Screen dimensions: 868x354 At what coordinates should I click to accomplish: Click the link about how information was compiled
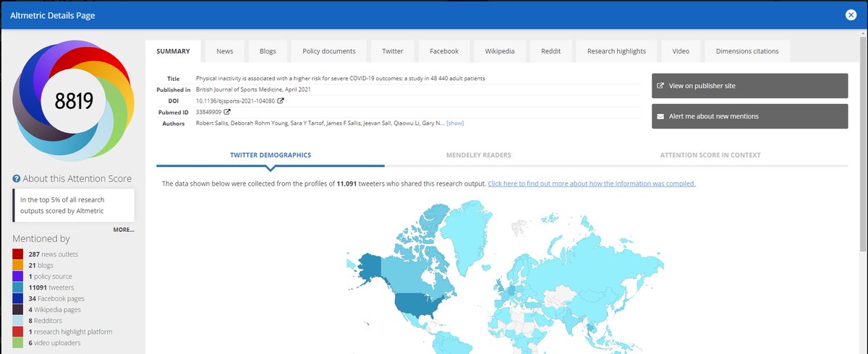(x=592, y=184)
